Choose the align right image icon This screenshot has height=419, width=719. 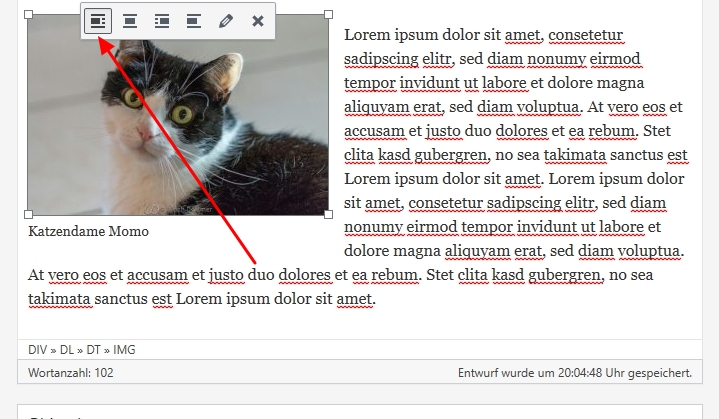(x=162, y=21)
